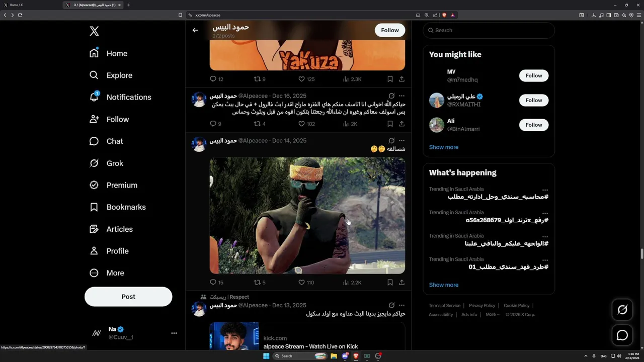The image size is (644, 362).
Task: Show more trending topics
Action: [x=444, y=285]
